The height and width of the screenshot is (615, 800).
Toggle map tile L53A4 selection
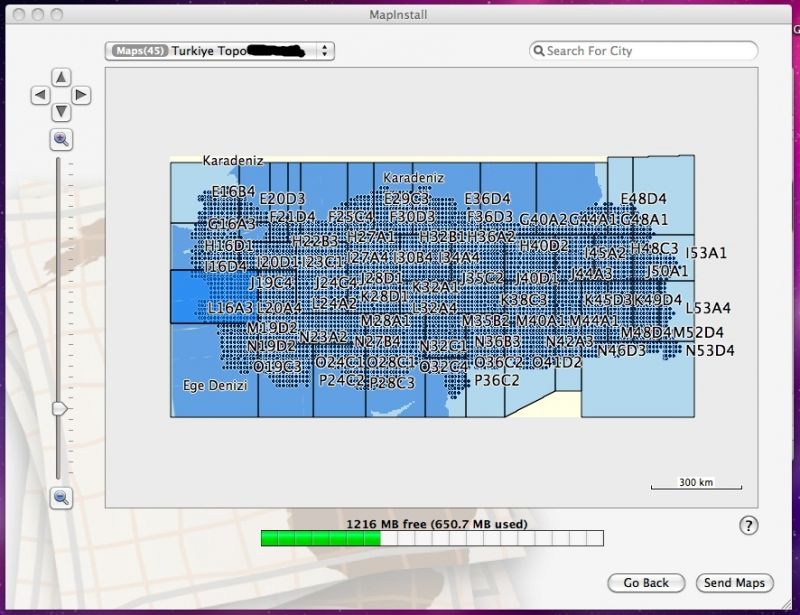pos(707,308)
